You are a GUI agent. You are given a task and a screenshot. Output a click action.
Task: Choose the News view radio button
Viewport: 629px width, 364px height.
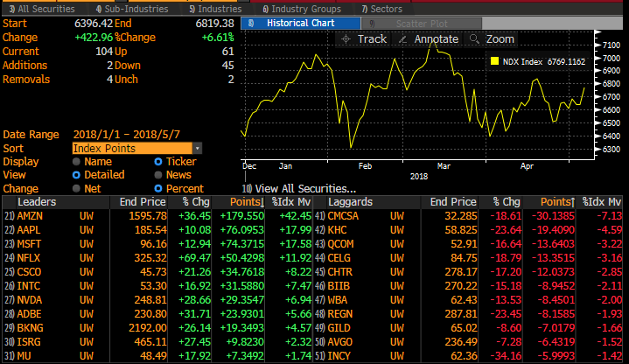pyautogui.click(x=158, y=175)
